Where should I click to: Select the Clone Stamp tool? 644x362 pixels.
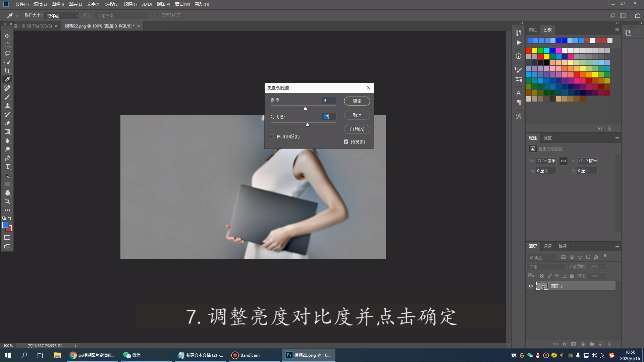[x=7, y=106]
